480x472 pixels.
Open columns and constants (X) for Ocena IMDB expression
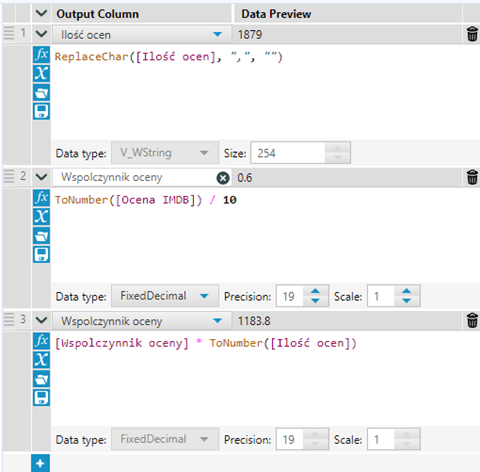41,217
